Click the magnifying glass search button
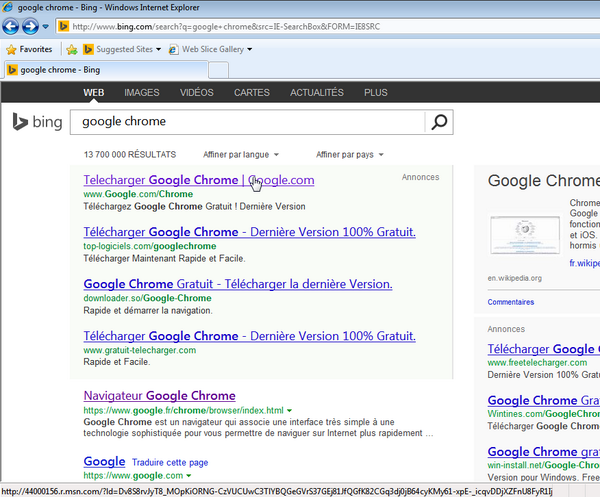 pos(439,122)
